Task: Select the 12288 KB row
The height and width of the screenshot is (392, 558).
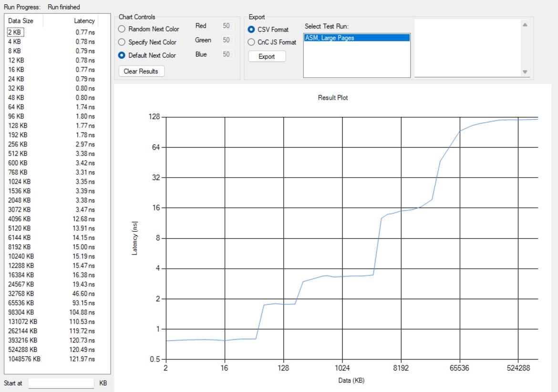Action: click(52, 266)
